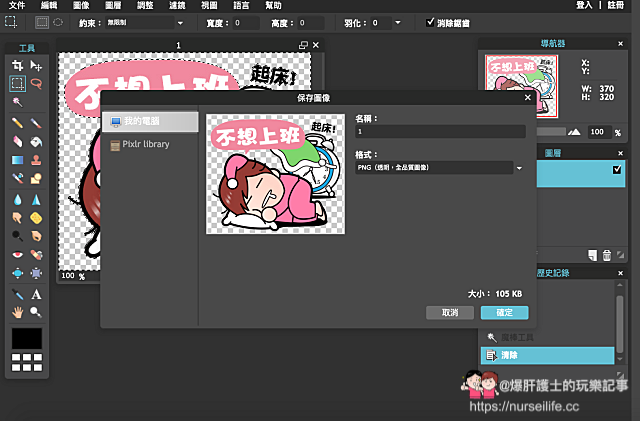Screen dimensions: 640x421
Task: Open the Edit menu
Action: (x=49, y=5)
